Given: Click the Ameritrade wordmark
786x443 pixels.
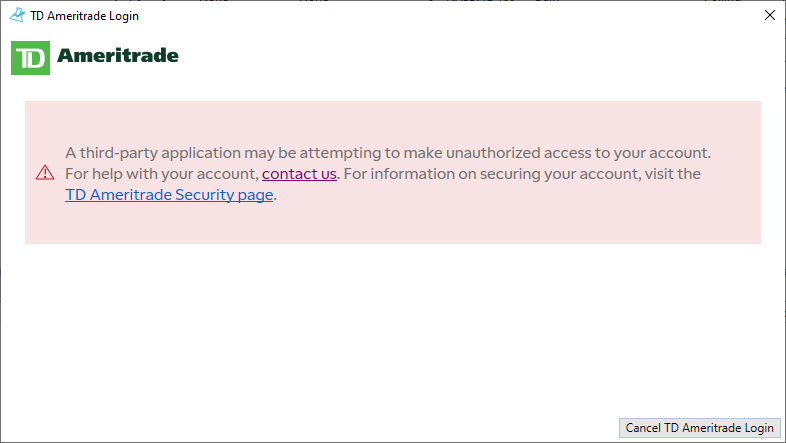Looking at the screenshot, I should pyautogui.click(x=117, y=56).
